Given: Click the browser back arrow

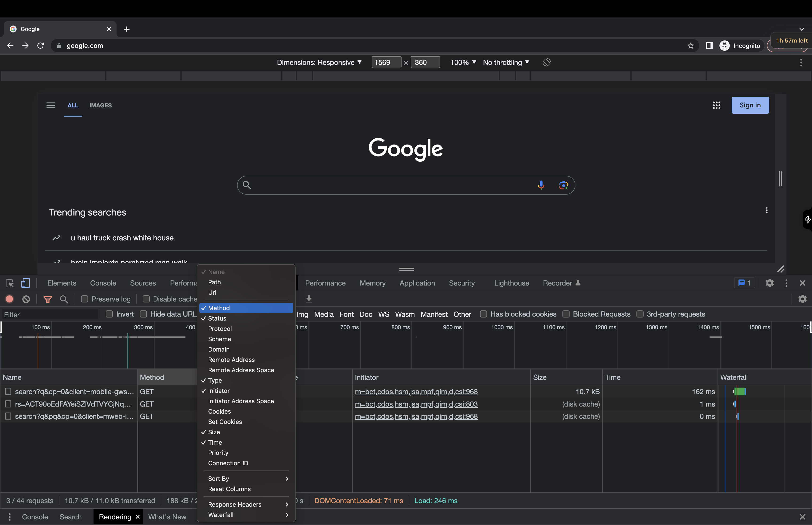Looking at the screenshot, I should click(10, 46).
